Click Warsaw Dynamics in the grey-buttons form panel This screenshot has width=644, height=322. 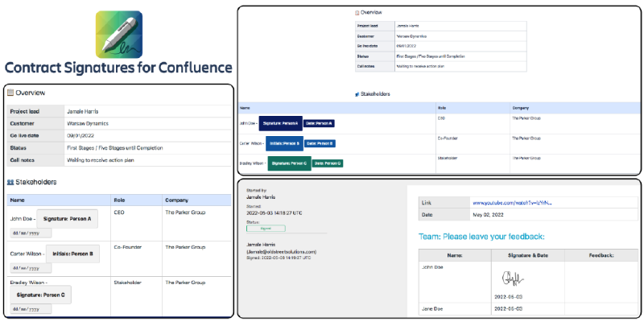click(88, 124)
